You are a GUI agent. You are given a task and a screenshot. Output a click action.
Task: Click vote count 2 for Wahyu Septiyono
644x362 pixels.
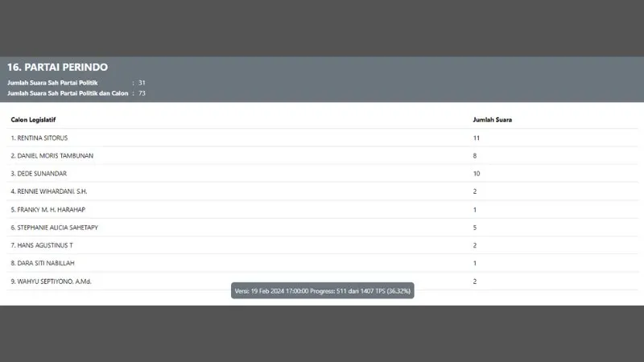click(x=475, y=281)
